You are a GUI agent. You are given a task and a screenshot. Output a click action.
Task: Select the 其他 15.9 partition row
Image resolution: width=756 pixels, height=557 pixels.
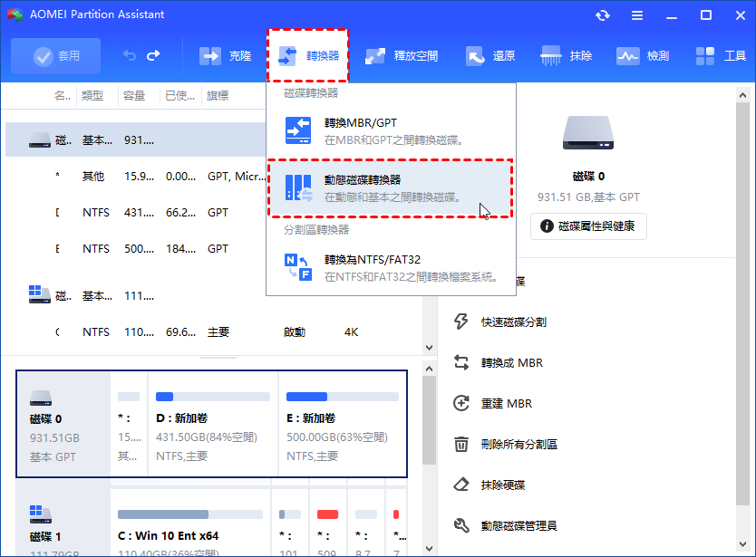coord(135,177)
